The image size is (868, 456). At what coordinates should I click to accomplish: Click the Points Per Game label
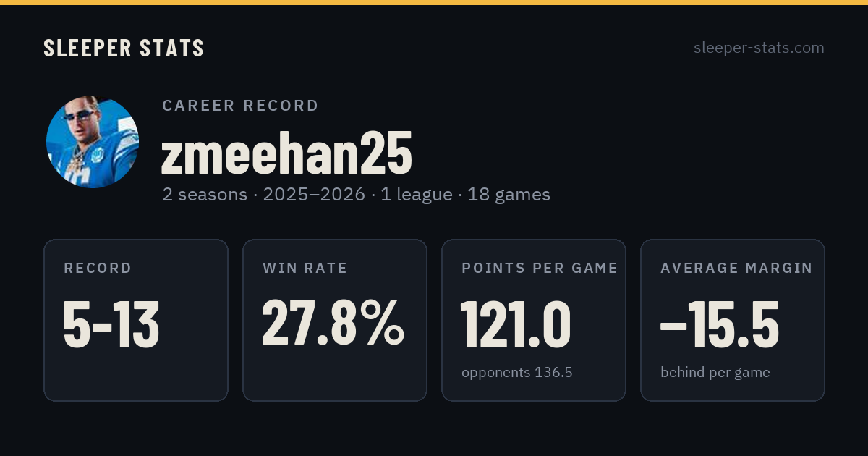540,268
